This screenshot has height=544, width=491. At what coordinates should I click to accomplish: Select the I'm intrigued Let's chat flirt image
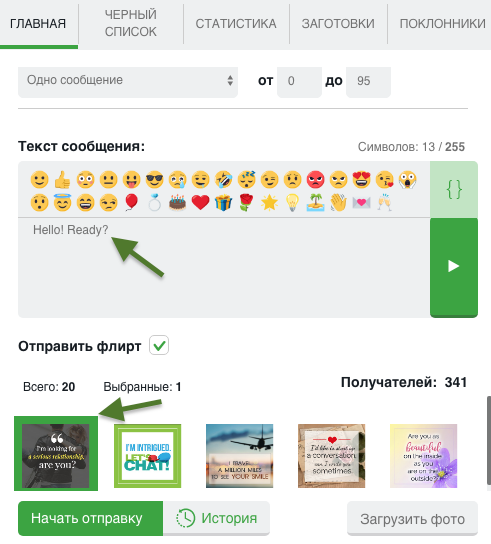point(147,456)
